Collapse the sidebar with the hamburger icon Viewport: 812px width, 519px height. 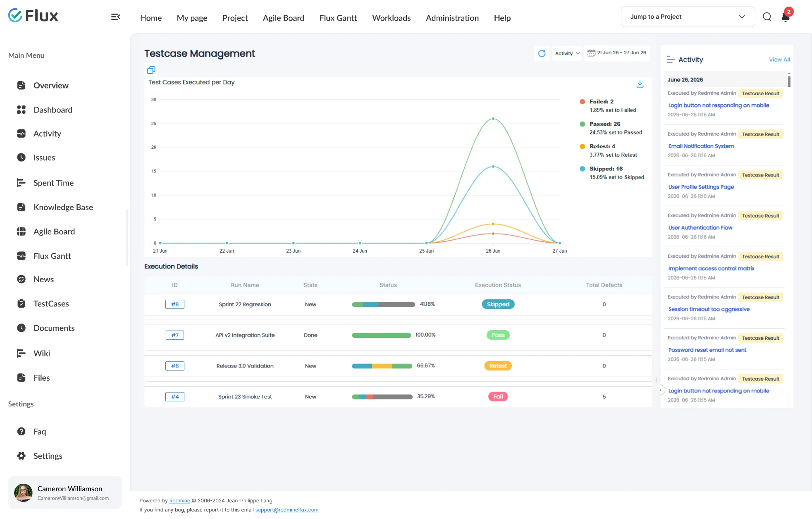pos(115,17)
